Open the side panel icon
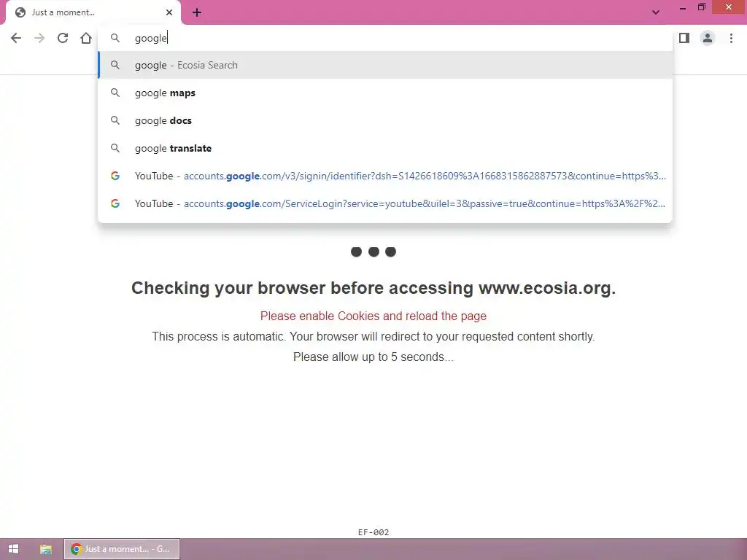The width and height of the screenshot is (747, 560). 684,38
